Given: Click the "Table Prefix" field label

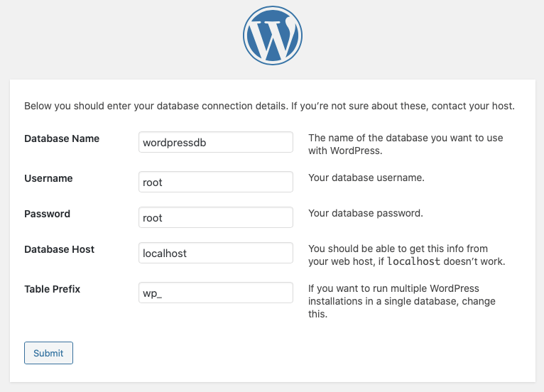Looking at the screenshot, I should point(53,289).
